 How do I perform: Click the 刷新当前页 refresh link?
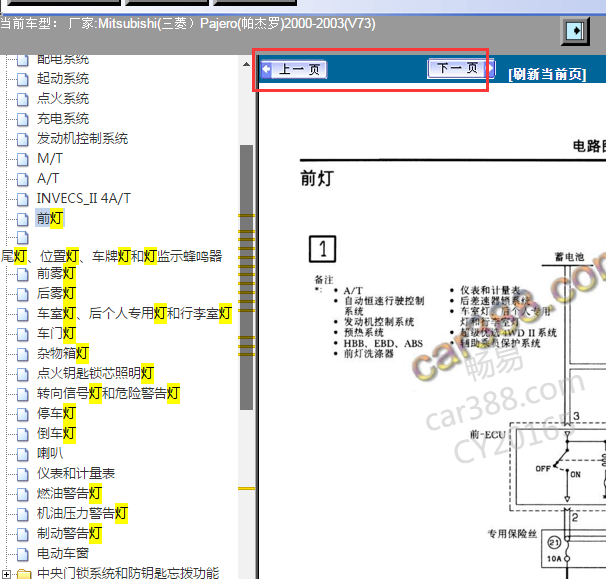pos(547,74)
